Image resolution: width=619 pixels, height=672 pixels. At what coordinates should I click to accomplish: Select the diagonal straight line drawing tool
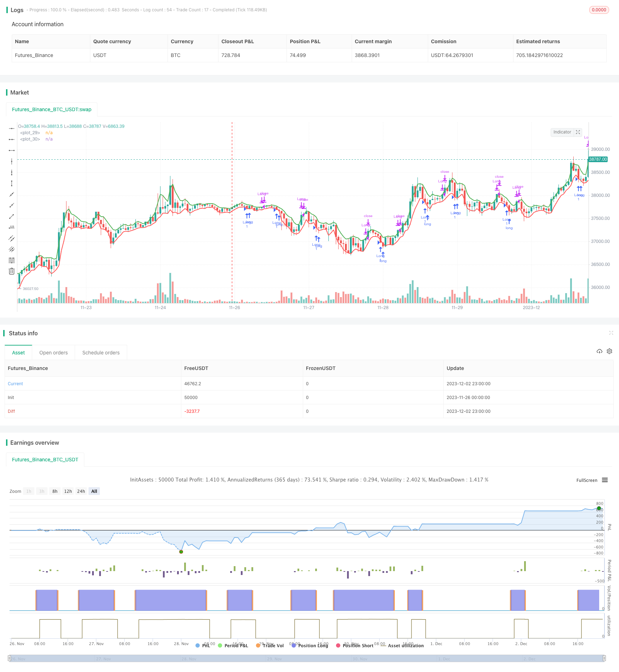coord(12,194)
